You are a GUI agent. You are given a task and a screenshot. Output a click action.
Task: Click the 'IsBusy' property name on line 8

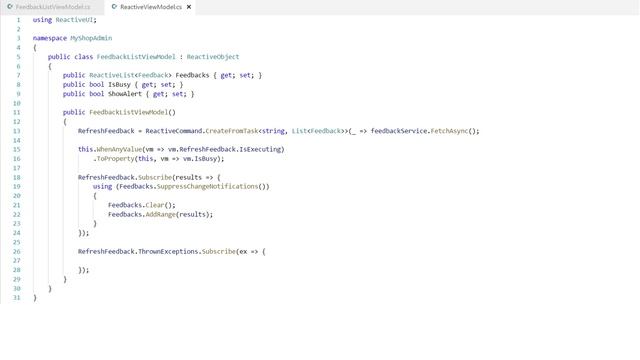pos(119,85)
